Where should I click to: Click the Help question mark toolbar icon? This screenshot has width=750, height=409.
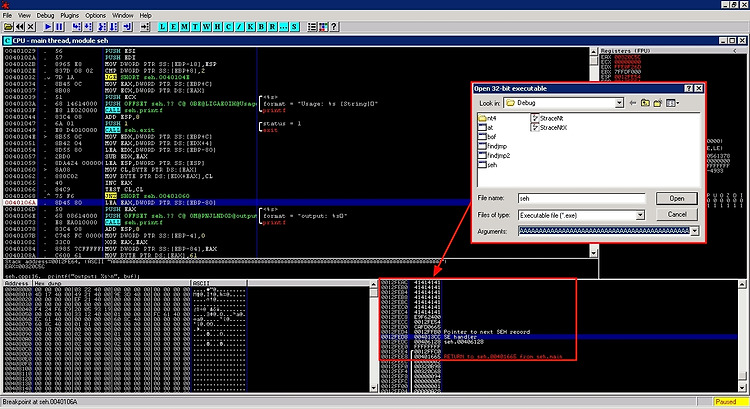pos(334,27)
